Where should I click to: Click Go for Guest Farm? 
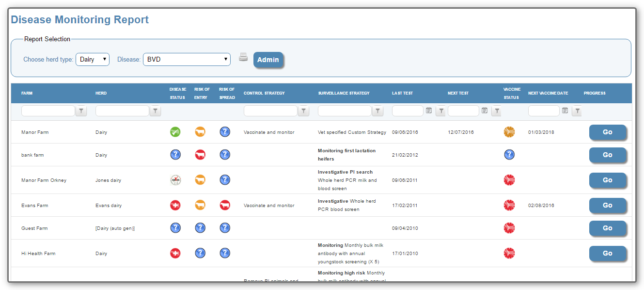pyautogui.click(x=608, y=228)
